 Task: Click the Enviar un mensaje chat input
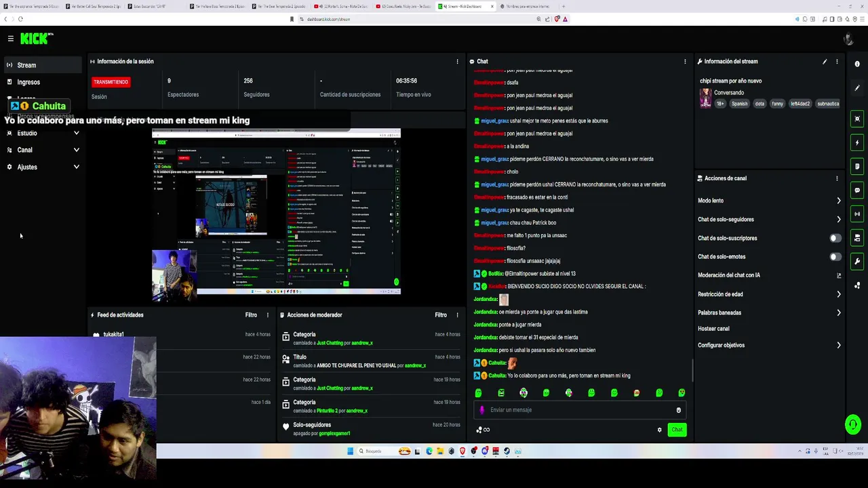tap(580, 410)
